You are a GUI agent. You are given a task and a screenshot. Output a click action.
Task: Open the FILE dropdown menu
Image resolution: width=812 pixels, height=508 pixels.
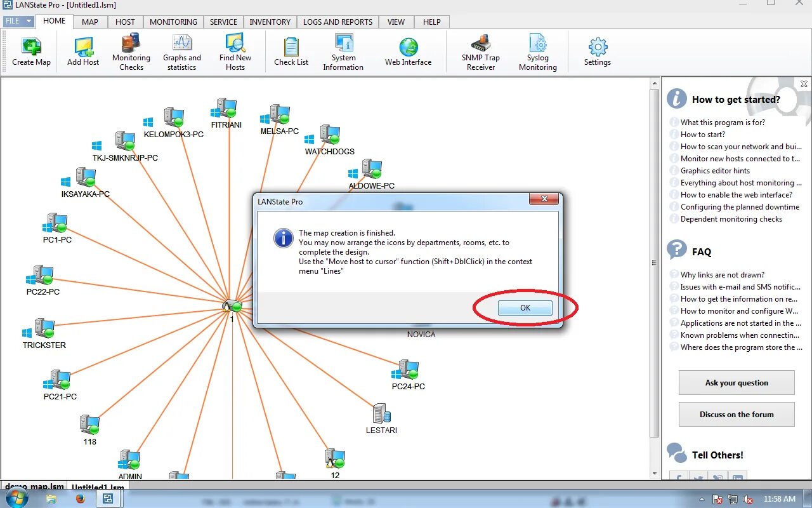click(19, 21)
